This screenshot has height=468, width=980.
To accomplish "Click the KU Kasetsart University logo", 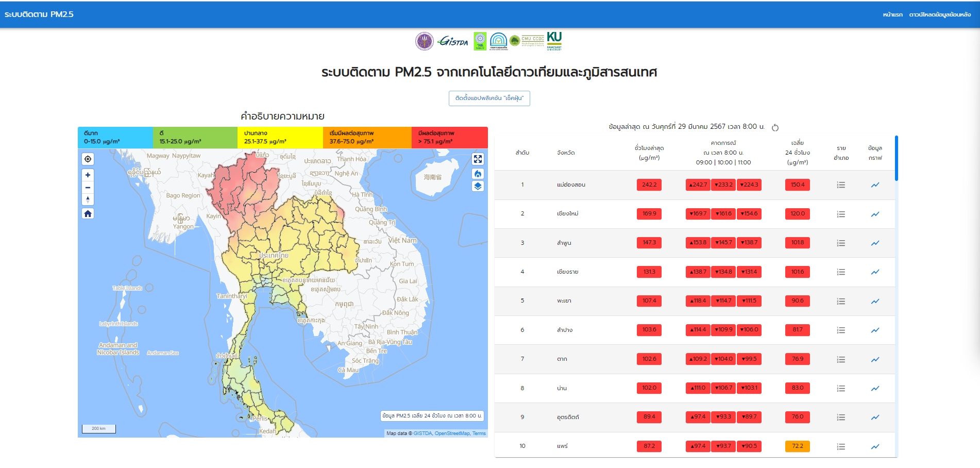I will coord(554,41).
